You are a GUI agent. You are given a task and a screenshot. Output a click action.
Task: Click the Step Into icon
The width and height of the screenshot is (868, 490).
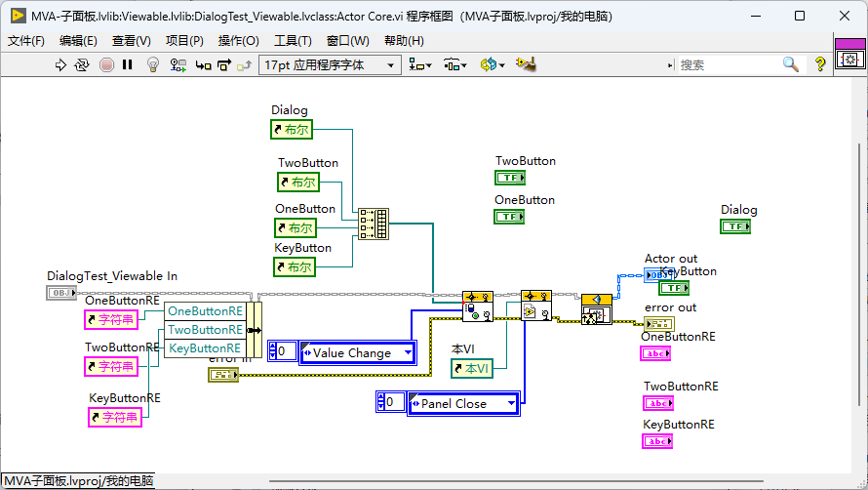click(203, 65)
